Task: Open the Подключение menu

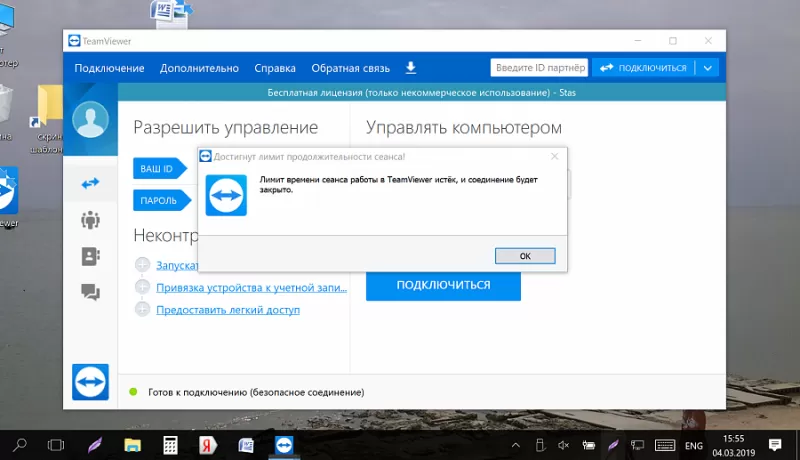Action: point(109,68)
